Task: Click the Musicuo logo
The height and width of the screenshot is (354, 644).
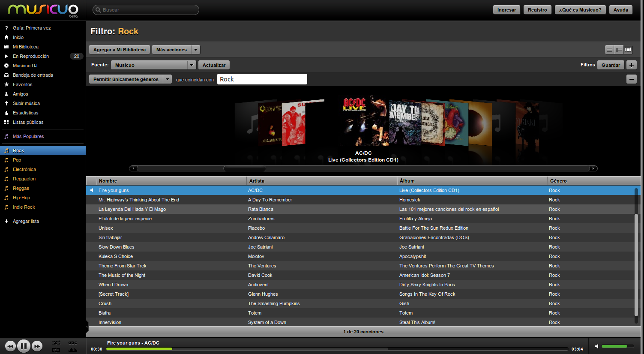Action: [43, 10]
